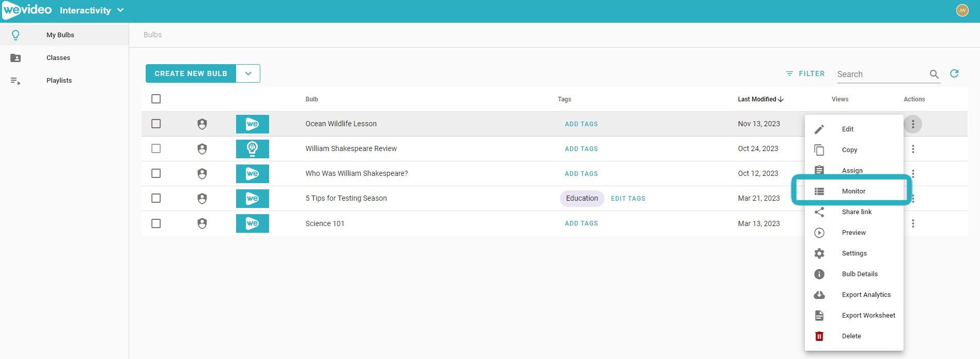Image resolution: width=980 pixels, height=359 pixels.
Task: Click the user avatar in top bar
Action: point(962,10)
